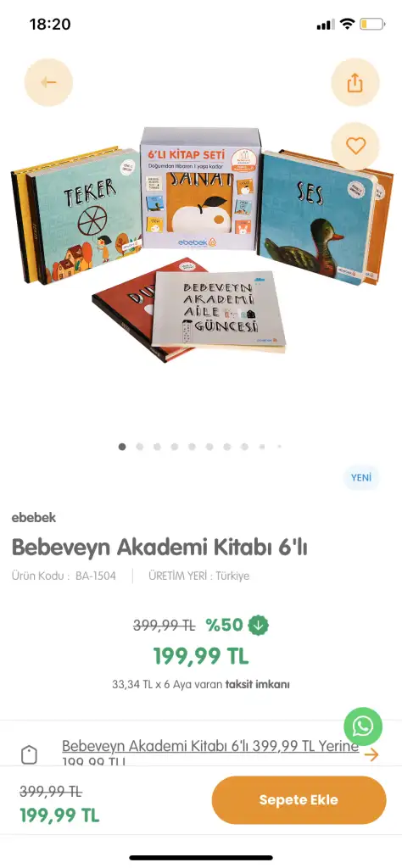This screenshot has height=868, width=402.
Task: Tap the ebebek brand name
Action: pyautogui.click(x=34, y=518)
